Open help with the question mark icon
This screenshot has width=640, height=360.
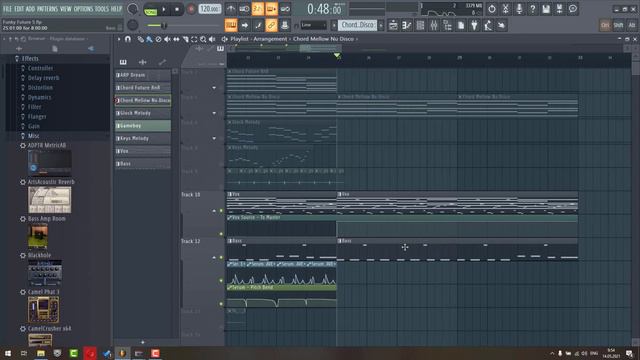tap(532, 9)
